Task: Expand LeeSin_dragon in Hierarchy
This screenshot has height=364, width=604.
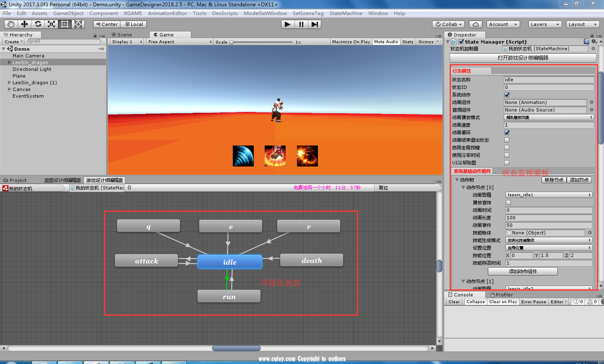Action: tap(10, 62)
